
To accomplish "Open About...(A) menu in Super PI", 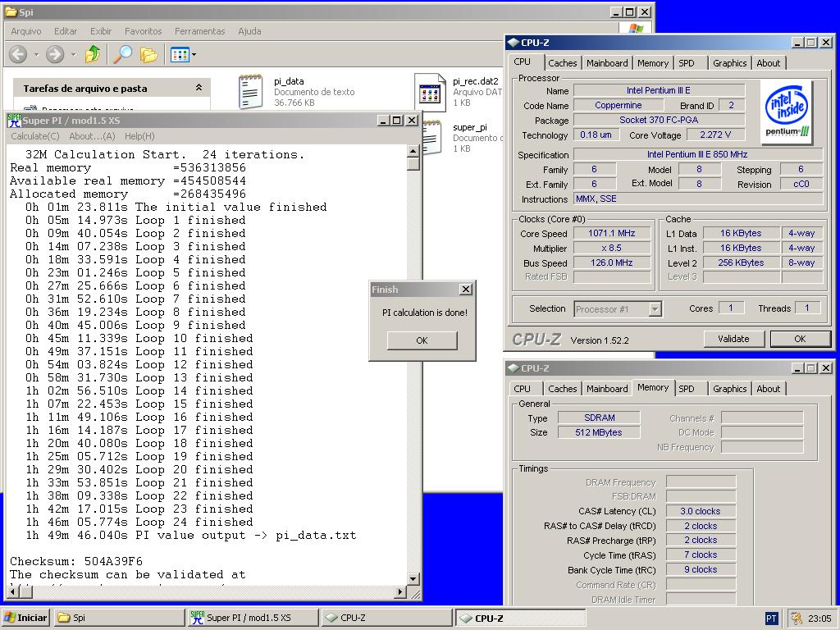I will [92, 136].
